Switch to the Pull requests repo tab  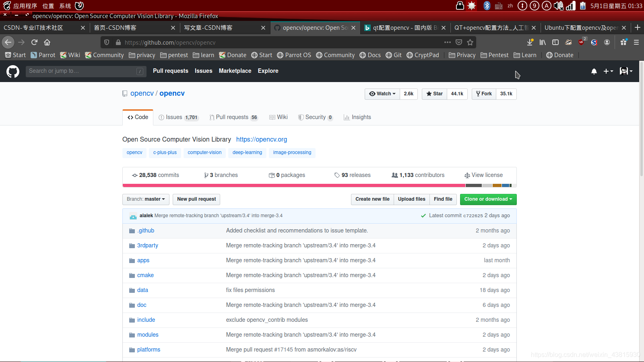click(233, 117)
